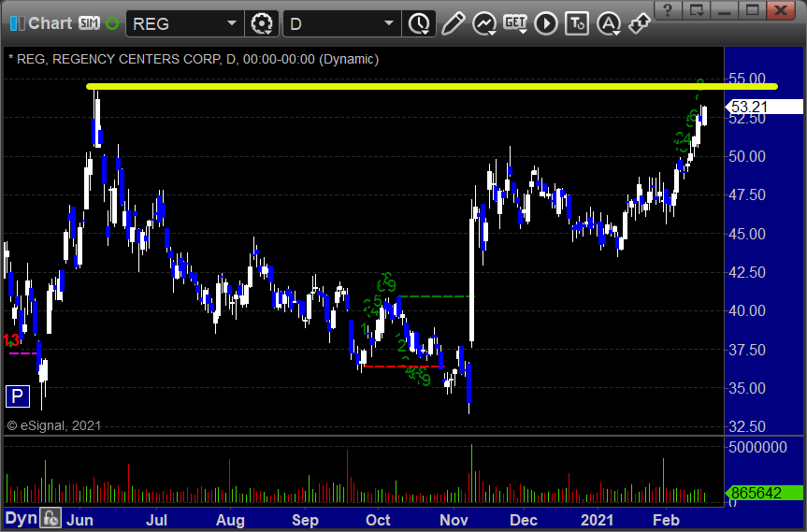This screenshot has width=807, height=532.
Task: Click the 2021 date axis label
Action: (597, 520)
